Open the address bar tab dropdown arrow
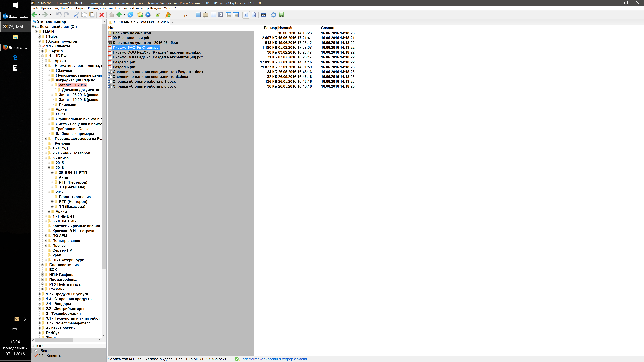This screenshot has height=362, width=644. click(172, 22)
